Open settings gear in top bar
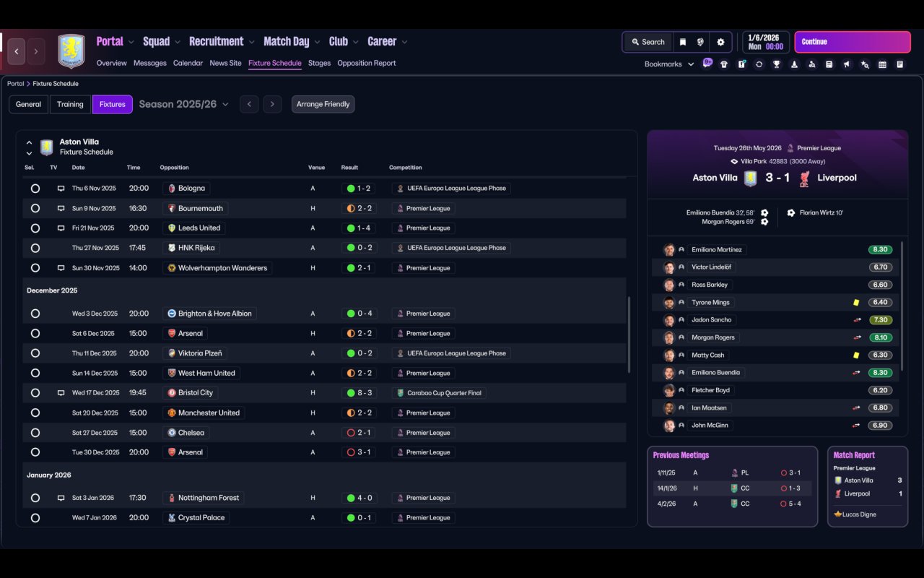This screenshot has width=924, height=578. coord(720,42)
